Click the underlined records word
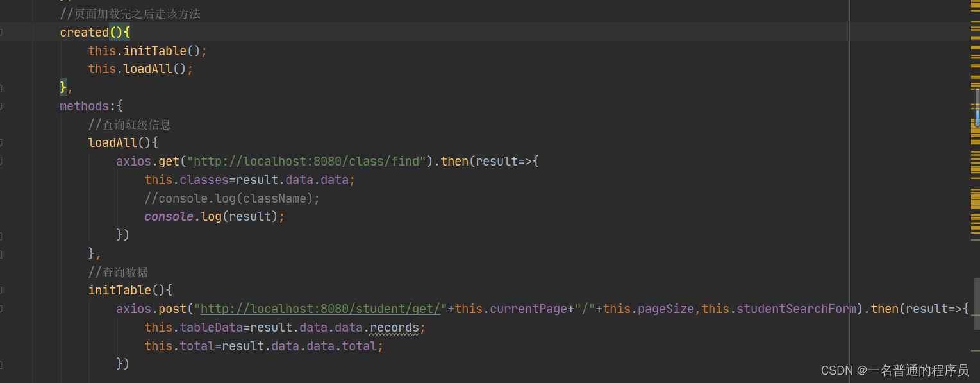 coord(394,327)
